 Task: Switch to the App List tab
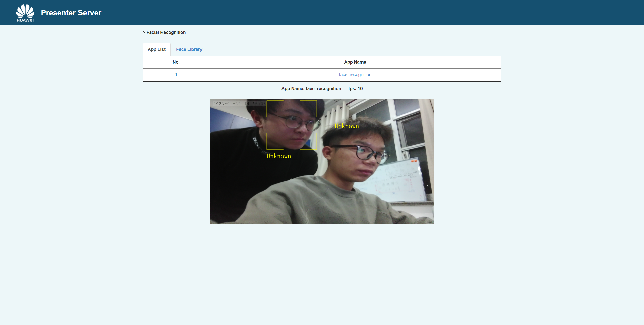click(x=156, y=49)
